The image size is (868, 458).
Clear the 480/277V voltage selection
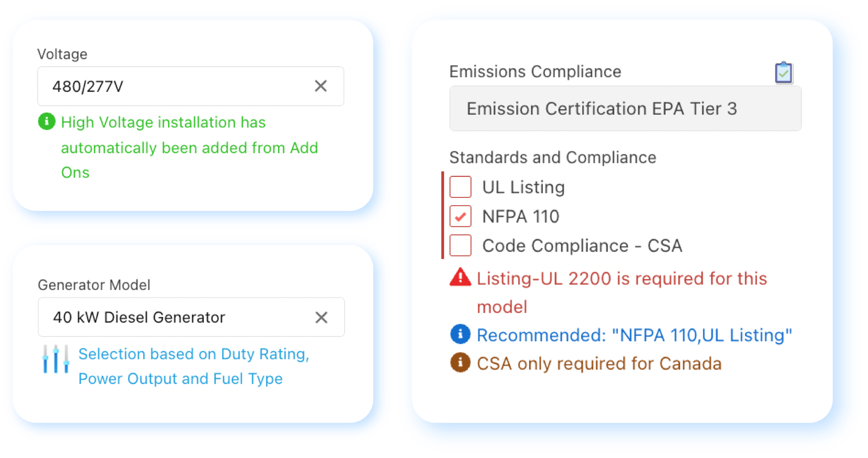pyautogui.click(x=321, y=86)
